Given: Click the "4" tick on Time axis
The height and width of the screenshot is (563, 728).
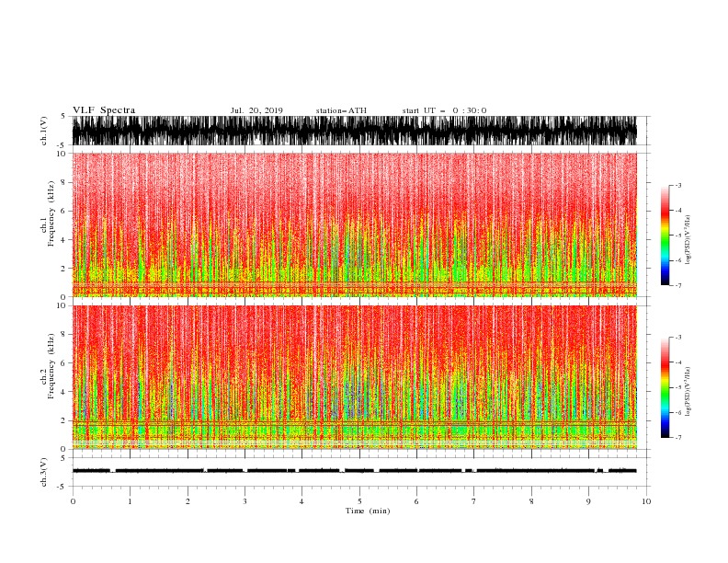Looking at the screenshot, I should tap(301, 501).
